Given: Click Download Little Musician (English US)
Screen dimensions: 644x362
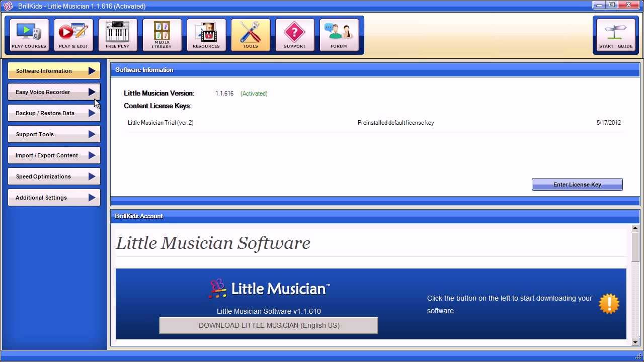Looking at the screenshot, I should [x=269, y=325].
